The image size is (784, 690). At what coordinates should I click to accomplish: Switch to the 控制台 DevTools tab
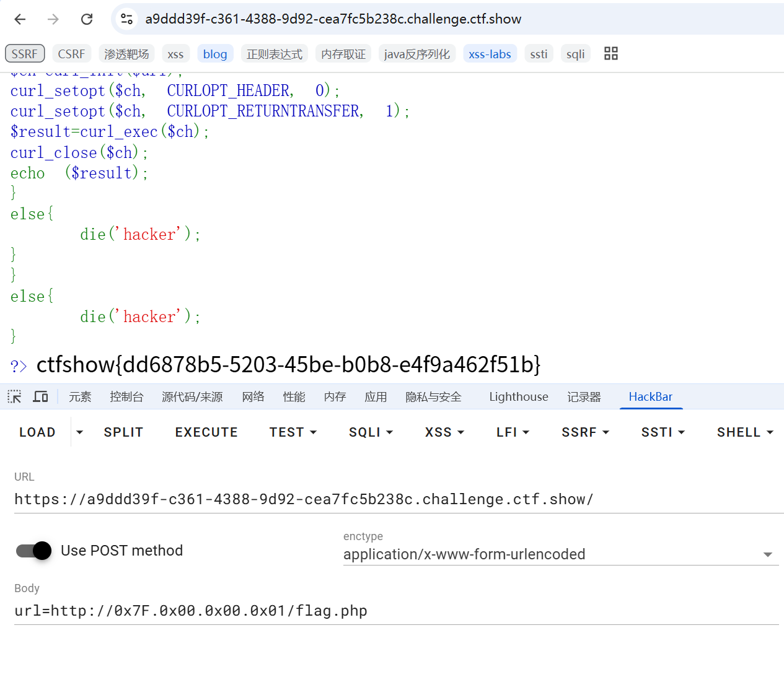[126, 396]
